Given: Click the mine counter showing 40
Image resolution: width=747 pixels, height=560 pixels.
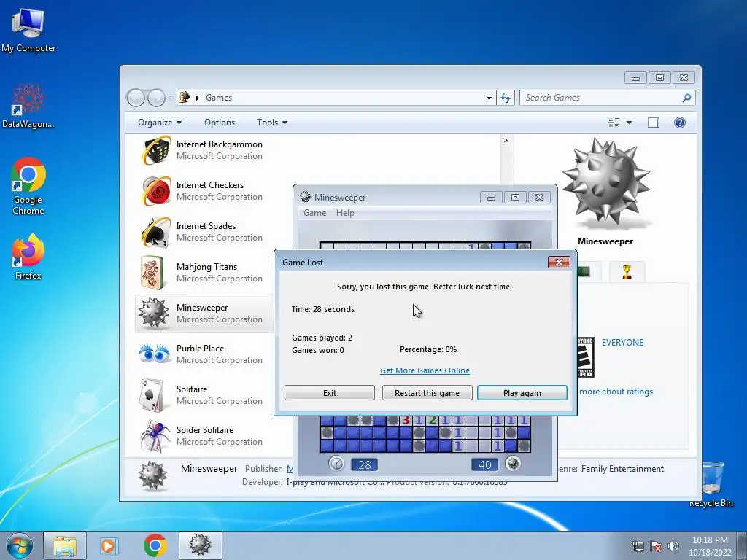Looking at the screenshot, I should click(484, 464).
